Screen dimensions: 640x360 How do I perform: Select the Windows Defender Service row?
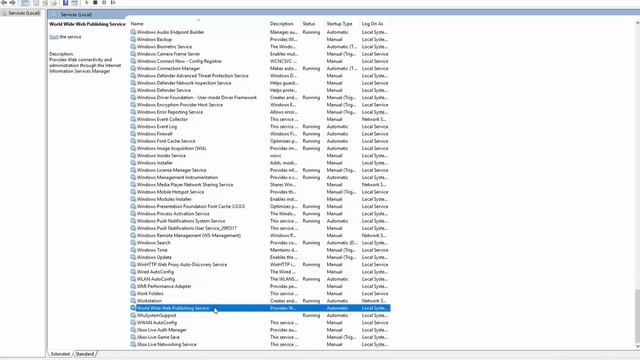coord(260,90)
